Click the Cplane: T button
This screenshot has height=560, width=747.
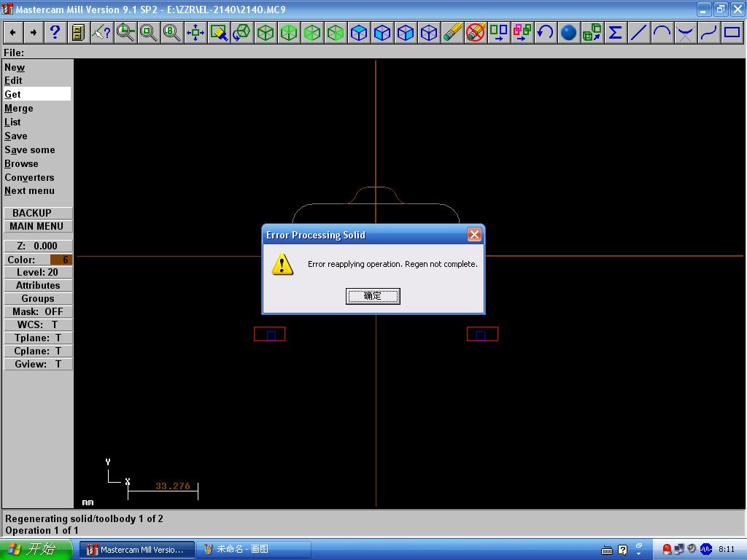click(38, 351)
